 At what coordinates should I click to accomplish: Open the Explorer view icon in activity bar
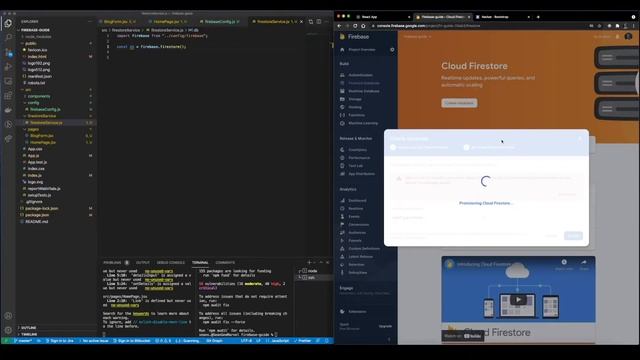click(x=8, y=23)
